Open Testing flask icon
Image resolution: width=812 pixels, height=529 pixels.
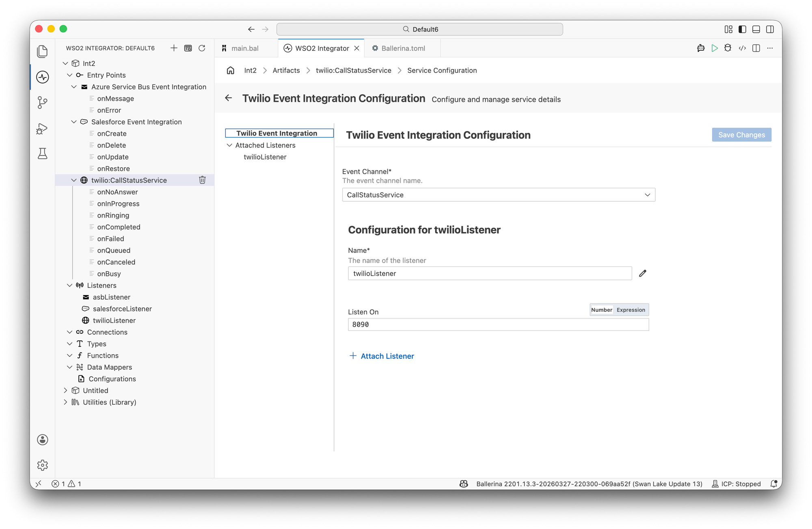[42, 153]
